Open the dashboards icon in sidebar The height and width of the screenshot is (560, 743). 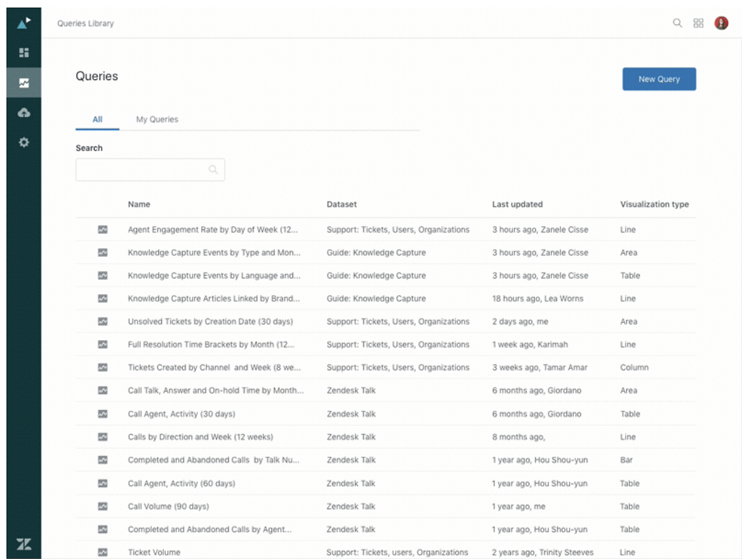24,53
